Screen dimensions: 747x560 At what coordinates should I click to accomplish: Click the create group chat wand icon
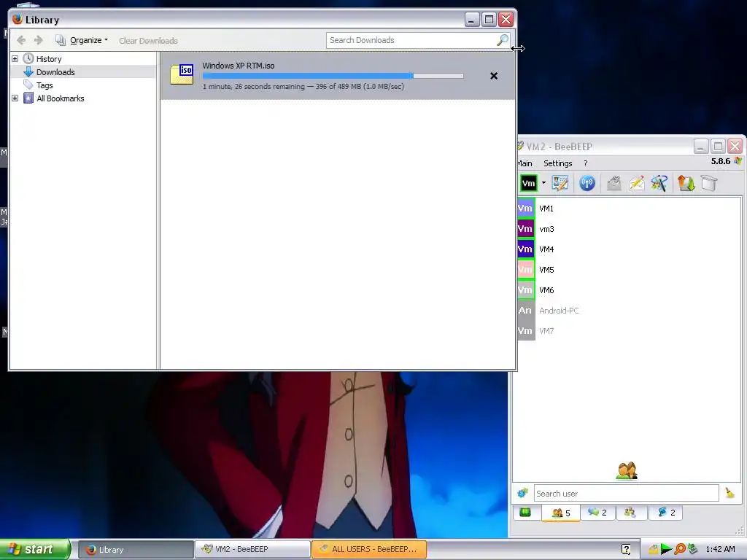tap(659, 183)
